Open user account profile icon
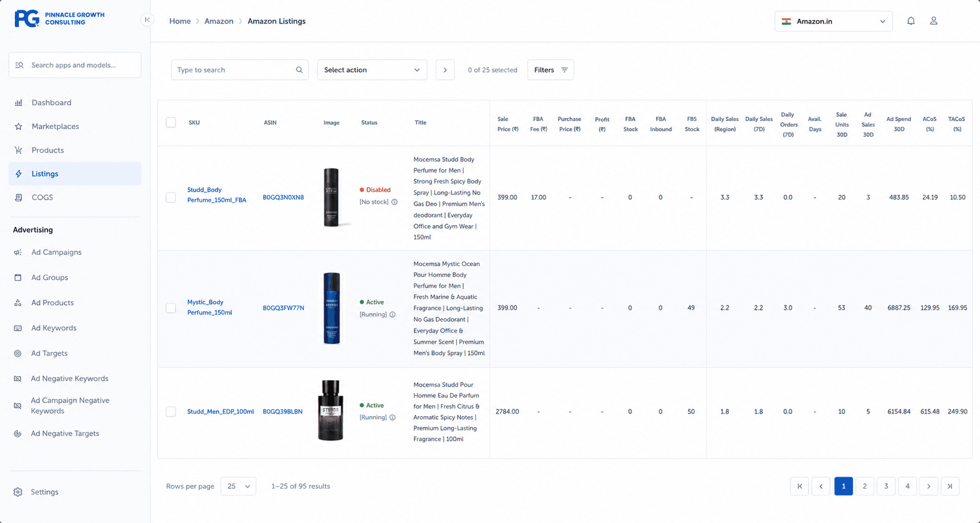 [934, 21]
